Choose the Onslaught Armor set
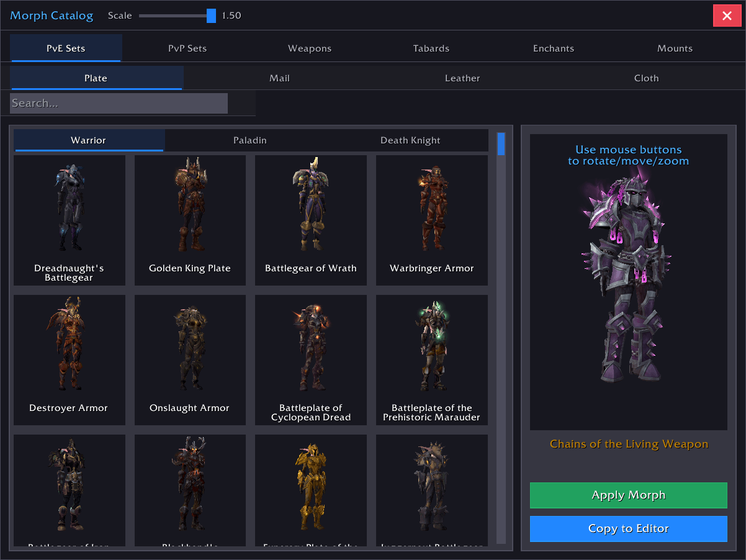Image resolution: width=746 pixels, height=560 pixels. 190,359
